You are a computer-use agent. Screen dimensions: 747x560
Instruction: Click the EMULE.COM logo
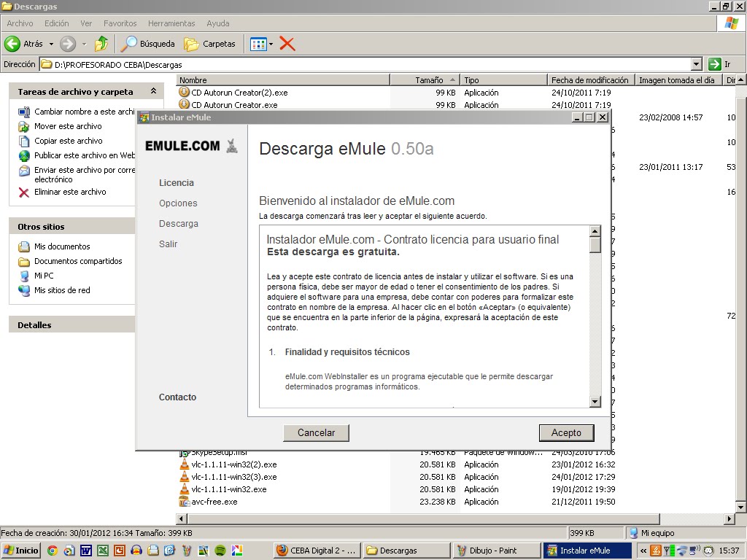pyautogui.click(x=191, y=146)
